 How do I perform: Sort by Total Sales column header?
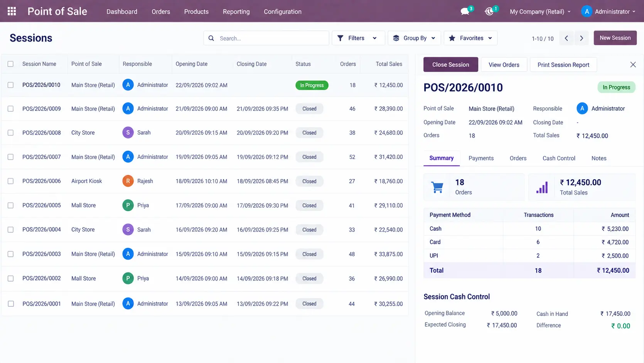(389, 64)
